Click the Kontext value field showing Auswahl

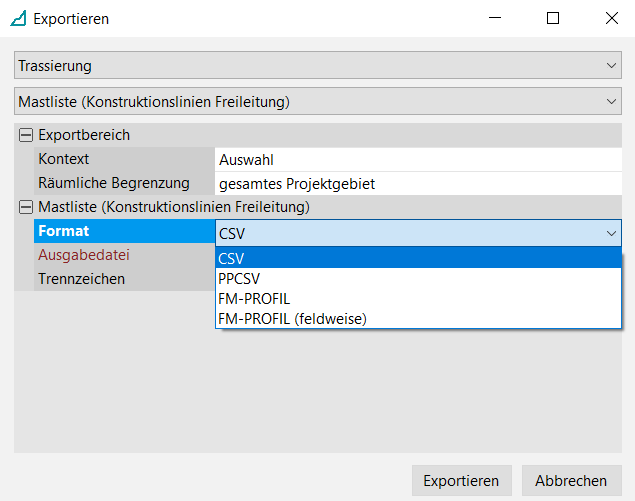tap(417, 159)
